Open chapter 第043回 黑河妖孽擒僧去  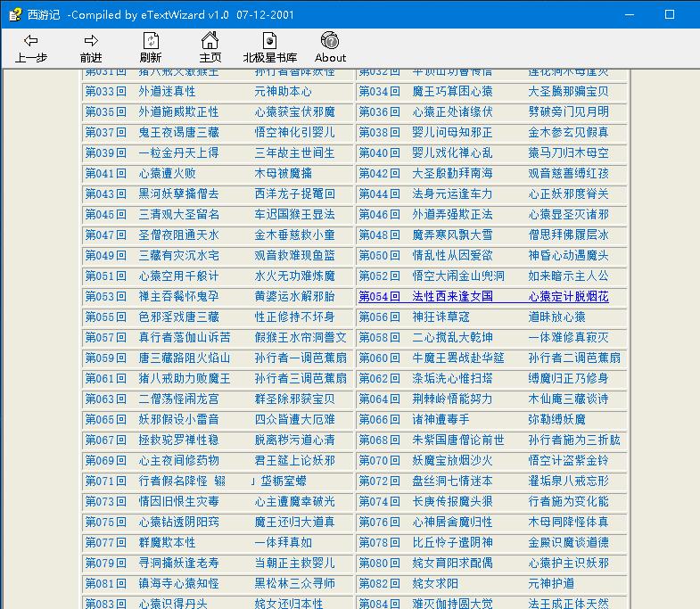click(x=210, y=194)
